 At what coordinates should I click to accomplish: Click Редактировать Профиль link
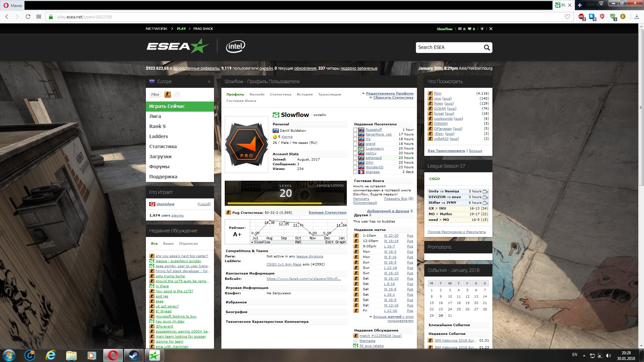[389, 94]
